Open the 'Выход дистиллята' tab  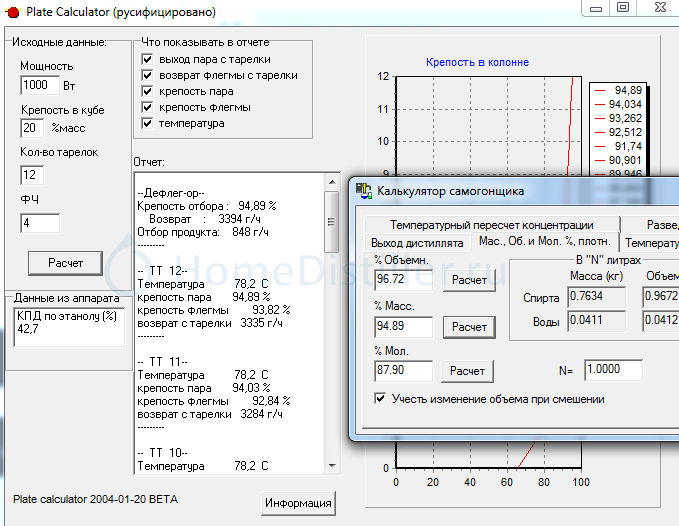pyautogui.click(x=416, y=243)
